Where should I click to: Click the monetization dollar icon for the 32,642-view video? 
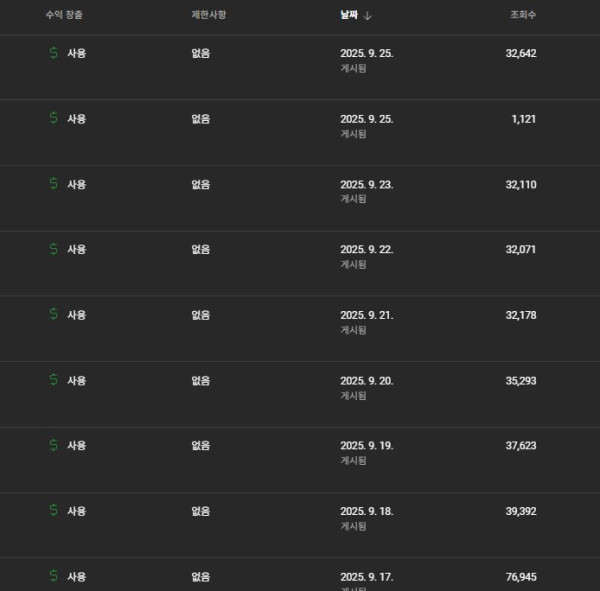[x=53, y=53]
